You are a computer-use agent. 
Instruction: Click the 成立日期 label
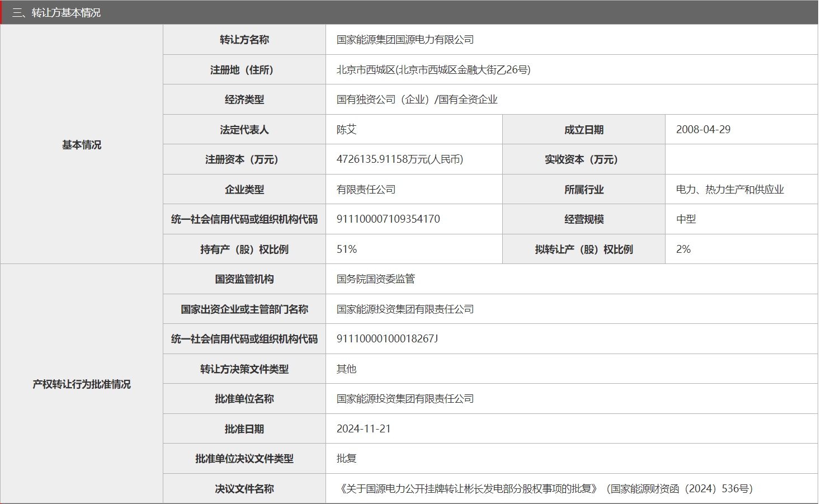tap(584, 130)
